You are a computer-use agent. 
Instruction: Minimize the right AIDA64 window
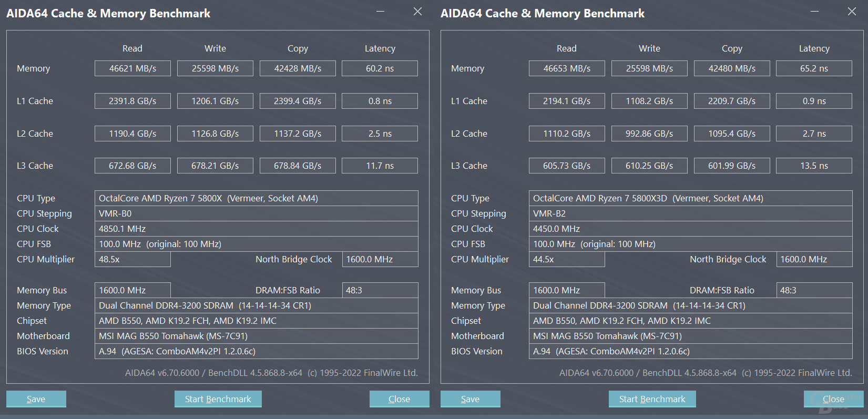[815, 12]
